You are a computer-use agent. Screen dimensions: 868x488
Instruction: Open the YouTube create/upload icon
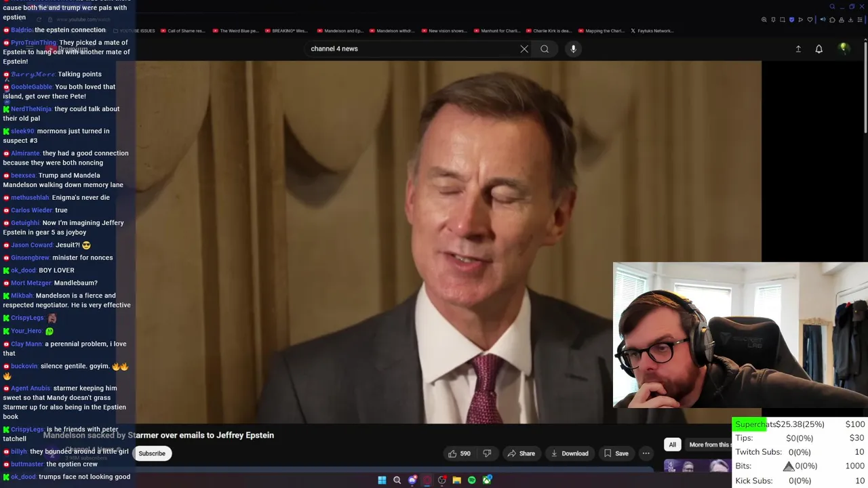coord(798,49)
